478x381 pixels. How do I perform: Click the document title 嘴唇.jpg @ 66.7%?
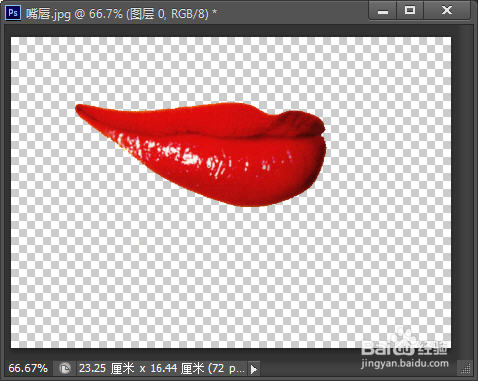74,14
